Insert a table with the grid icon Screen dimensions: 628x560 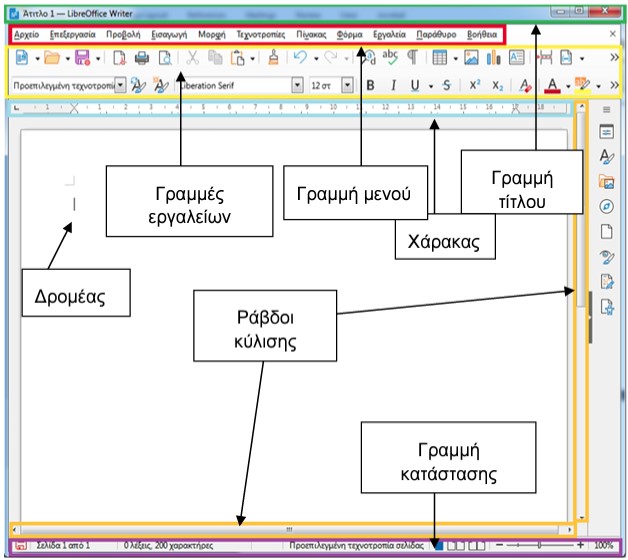439,58
